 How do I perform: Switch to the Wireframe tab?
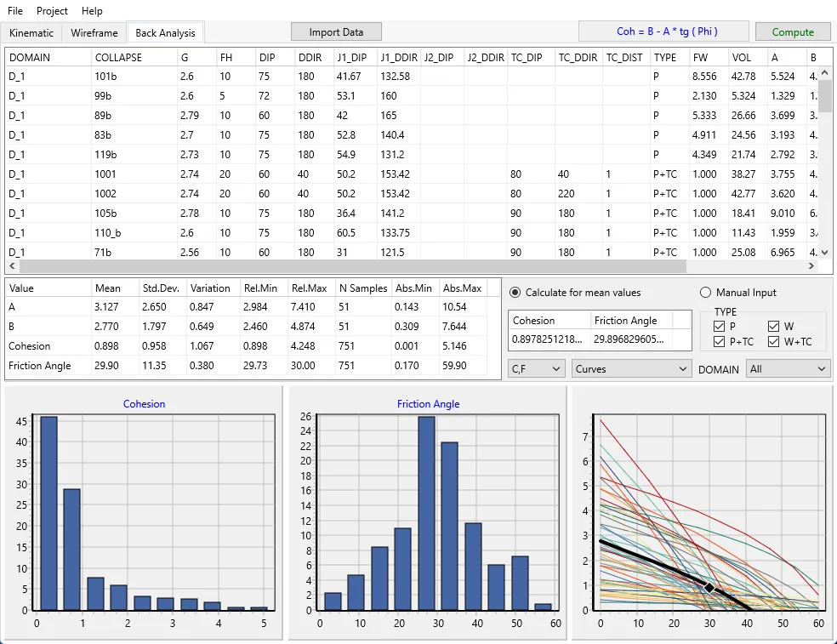pos(94,33)
